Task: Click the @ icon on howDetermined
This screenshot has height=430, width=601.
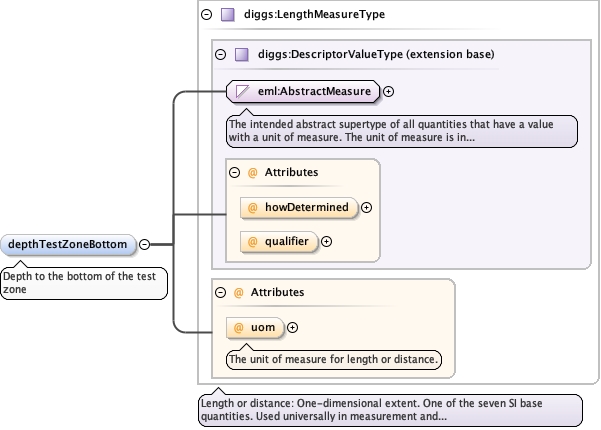Action: point(252,208)
